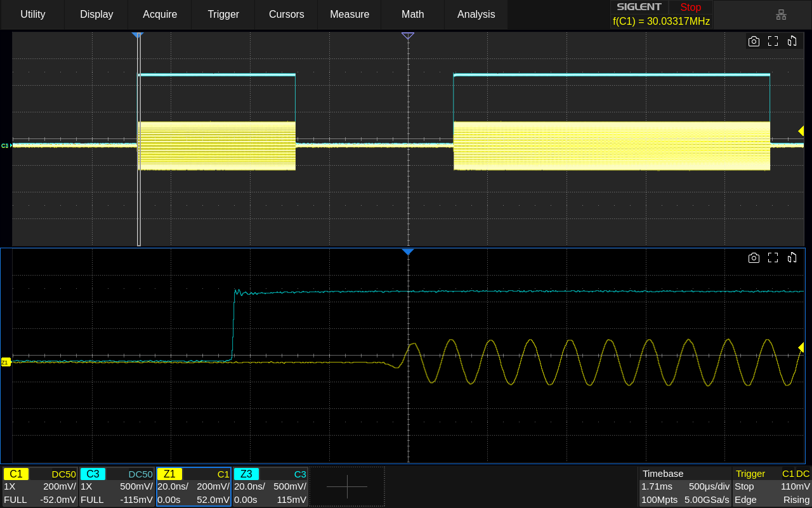Click yellow trigger level arrow in zoom window

[x=801, y=347]
